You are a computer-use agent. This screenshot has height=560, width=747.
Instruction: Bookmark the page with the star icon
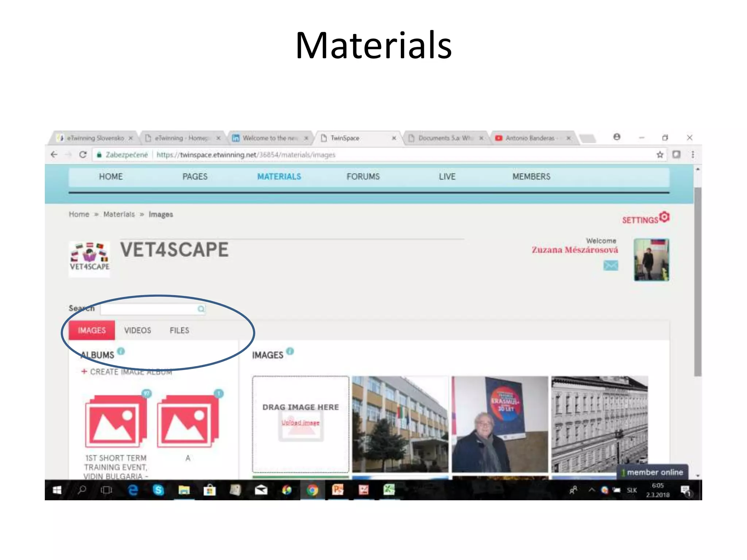pyautogui.click(x=660, y=155)
